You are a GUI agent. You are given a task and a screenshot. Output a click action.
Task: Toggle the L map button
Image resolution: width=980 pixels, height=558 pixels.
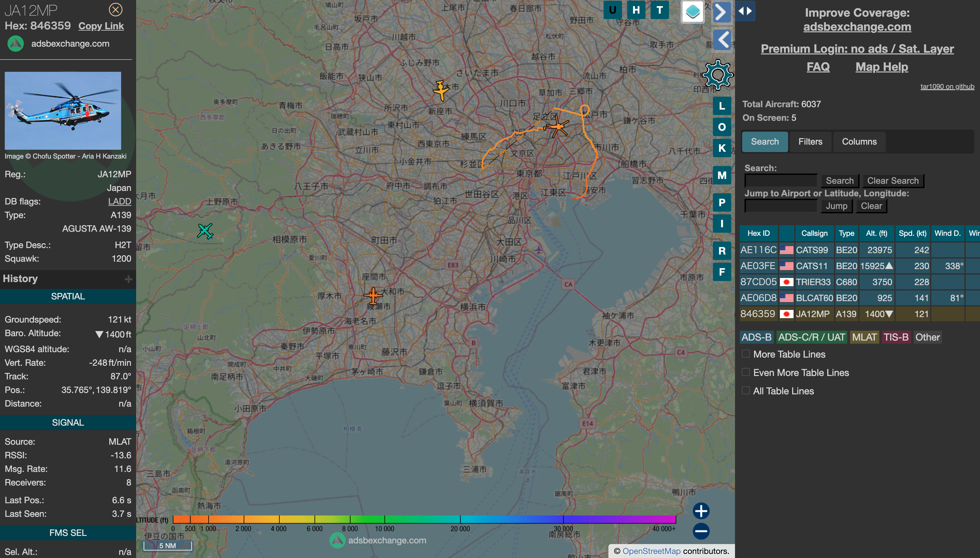pyautogui.click(x=722, y=106)
